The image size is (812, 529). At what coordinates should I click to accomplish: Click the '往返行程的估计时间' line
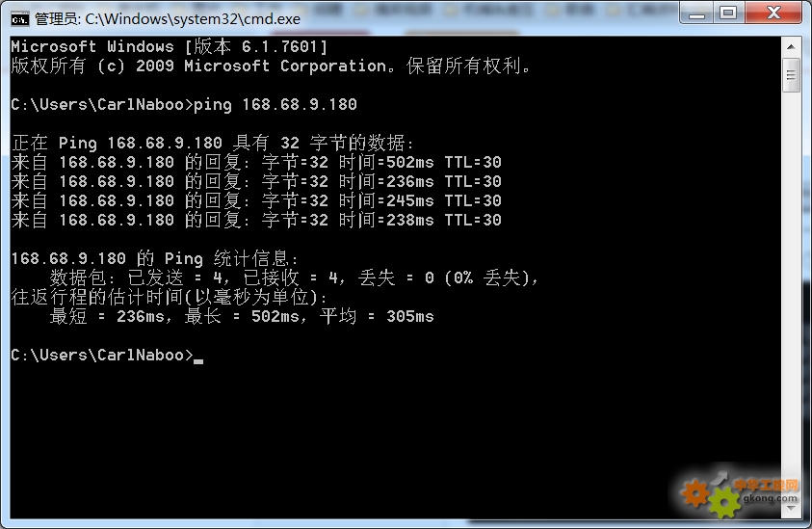(x=170, y=297)
